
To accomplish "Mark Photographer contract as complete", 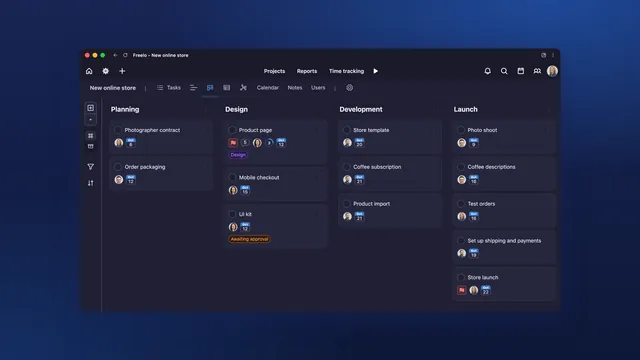I will click(x=118, y=130).
